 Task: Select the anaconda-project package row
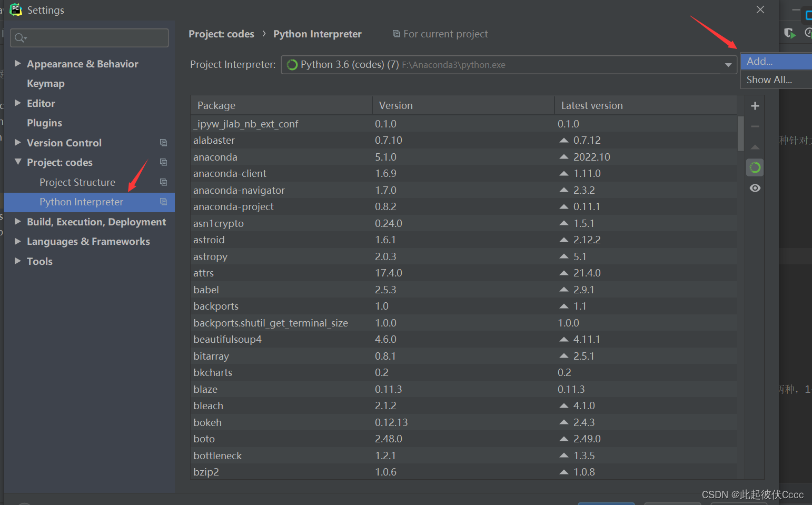tap(463, 206)
